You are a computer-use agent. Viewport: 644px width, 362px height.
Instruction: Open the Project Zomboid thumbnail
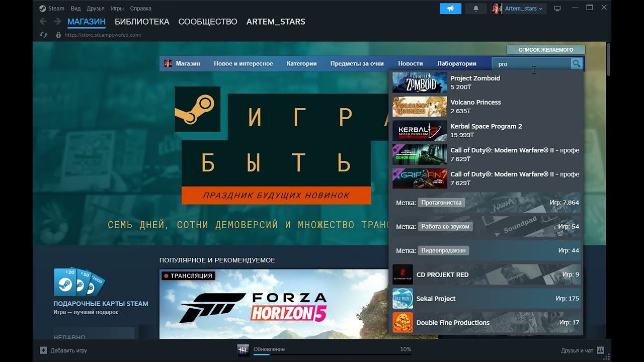click(x=420, y=82)
